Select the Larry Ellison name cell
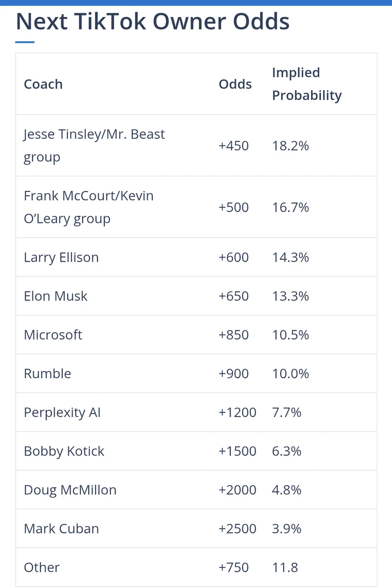The image size is (392, 588). [61, 258]
